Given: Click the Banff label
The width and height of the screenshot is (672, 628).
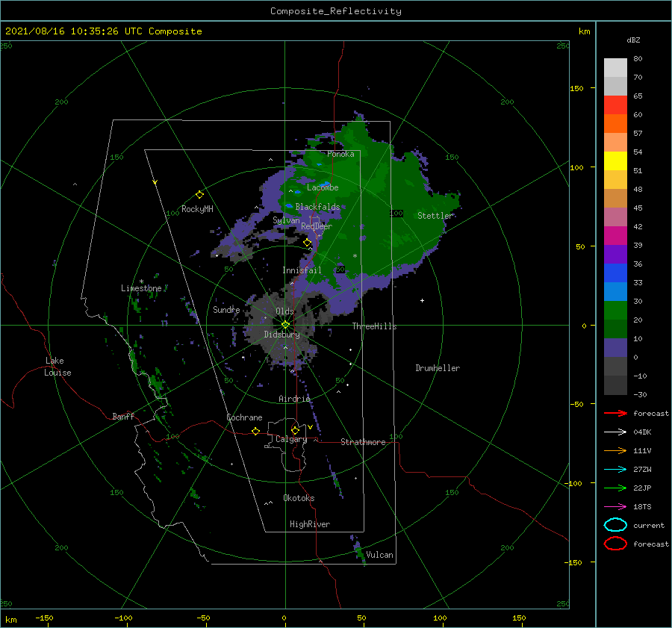Looking at the screenshot, I should (123, 416).
